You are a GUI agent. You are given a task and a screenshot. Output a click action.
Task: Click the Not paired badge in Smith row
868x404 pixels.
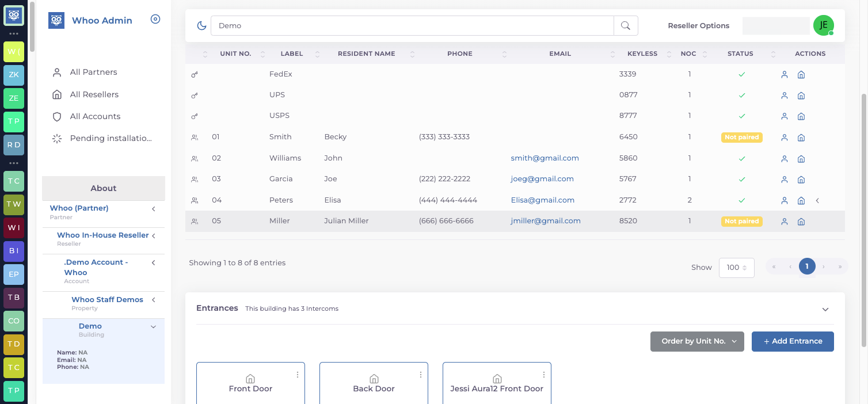742,138
